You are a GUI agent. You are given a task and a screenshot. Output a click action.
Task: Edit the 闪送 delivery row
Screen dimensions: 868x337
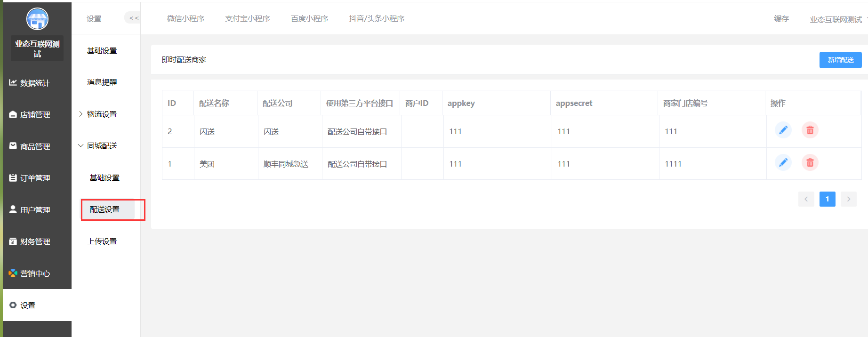tap(783, 130)
